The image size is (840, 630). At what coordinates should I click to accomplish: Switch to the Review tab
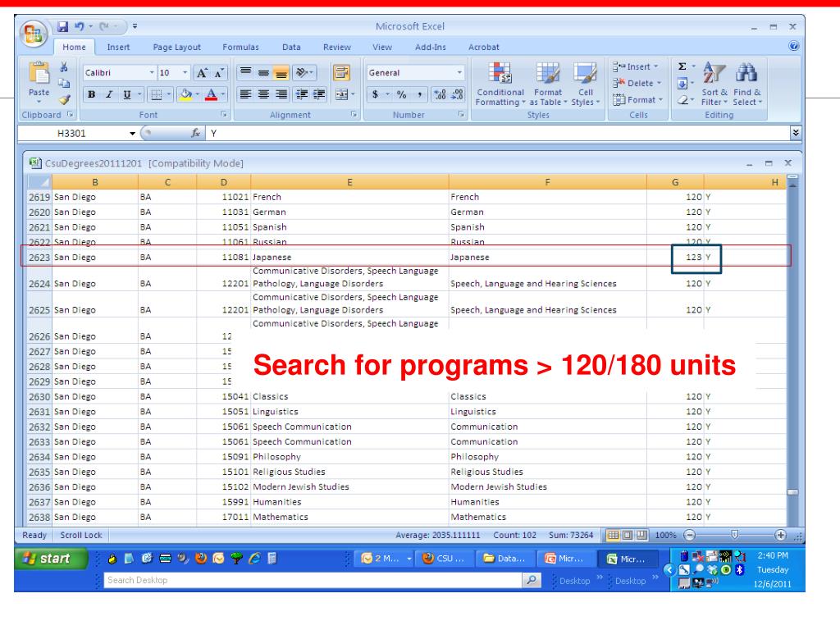(x=337, y=47)
